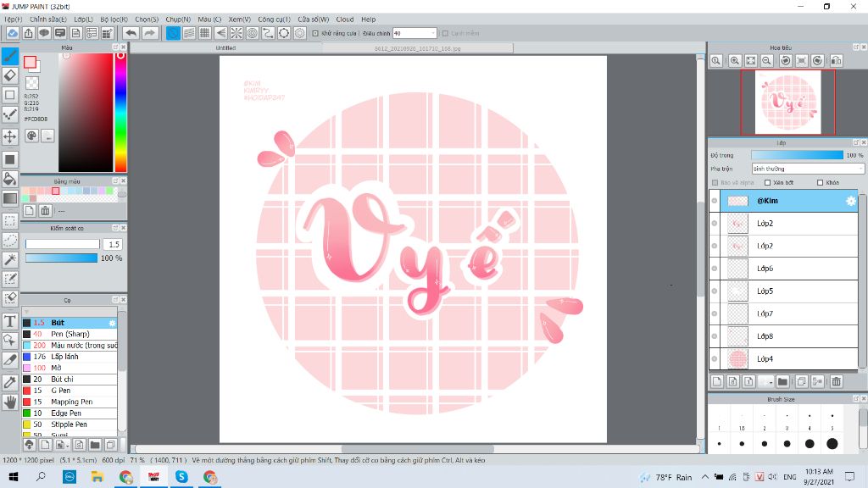Select the Edge Pen brush
Image resolution: width=868 pixels, height=488 pixels.
tap(70, 413)
